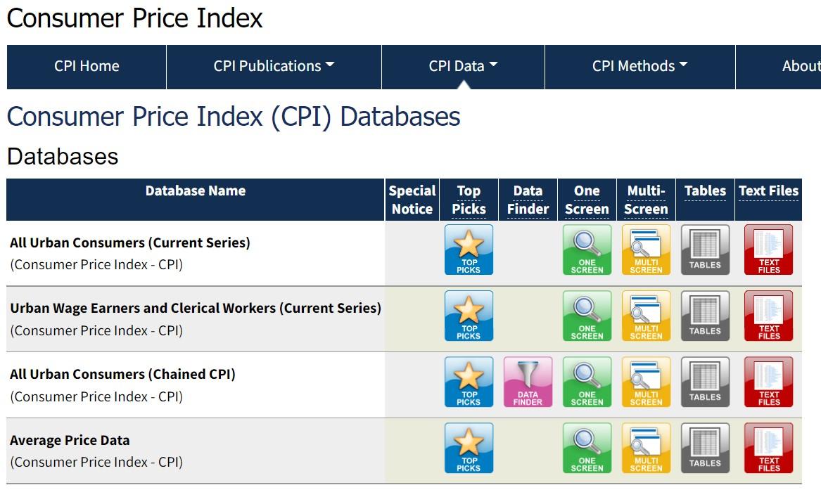Open Tables icon for All Urban Consumers (Current Series)

point(705,250)
